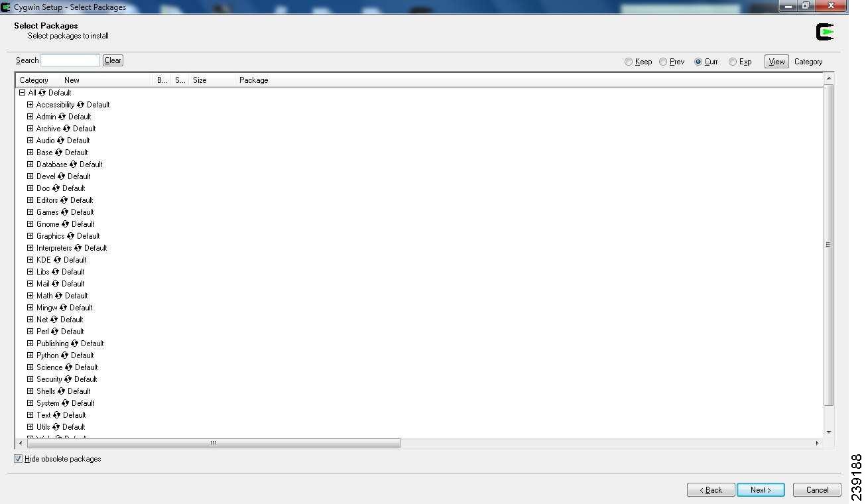Image resolution: width=866 pixels, height=504 pixels.
Task: Expand the Science category
Action: coord(30,367)
